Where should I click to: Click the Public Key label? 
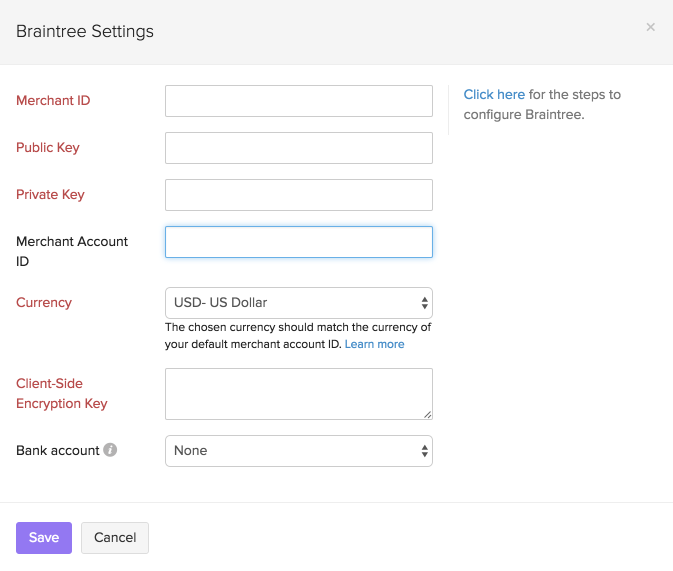click(48, 148)
